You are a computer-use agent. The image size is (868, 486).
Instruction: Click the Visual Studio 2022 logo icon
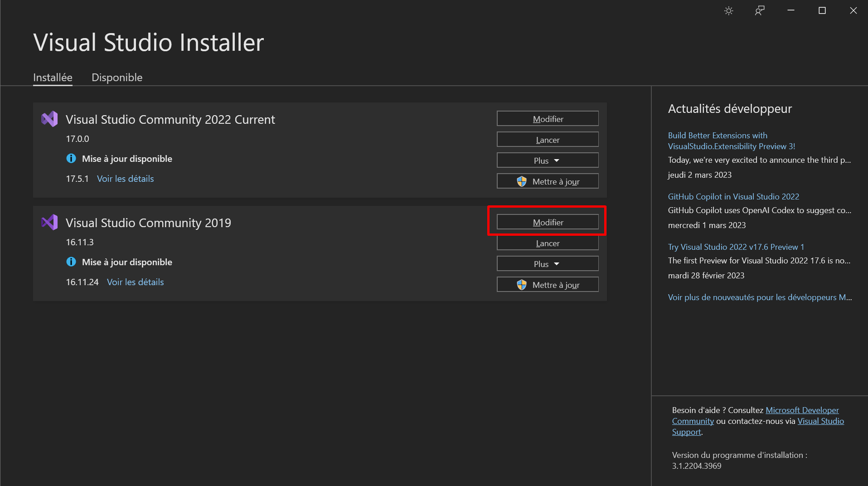click(x=50, y=119)
